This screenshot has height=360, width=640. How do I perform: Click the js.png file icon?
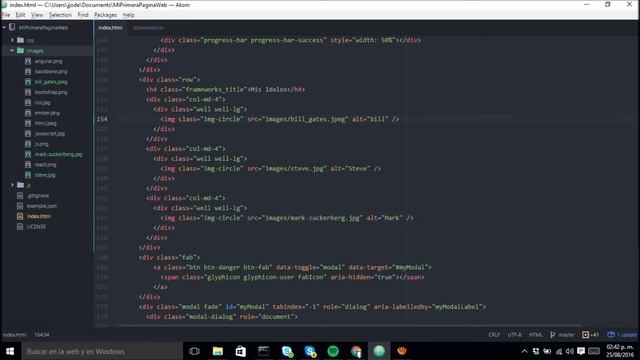28,144
